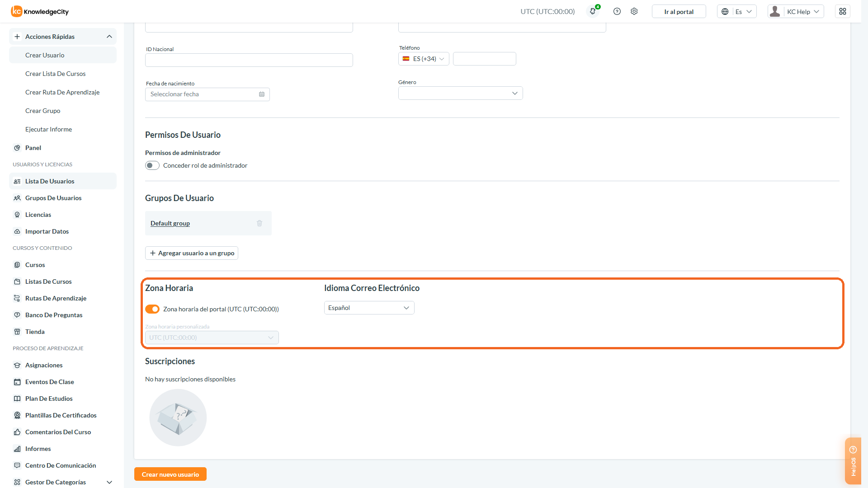This screenshot has width=868, height=488.
Task: Open the Default group link
Action: pos(170,223)
